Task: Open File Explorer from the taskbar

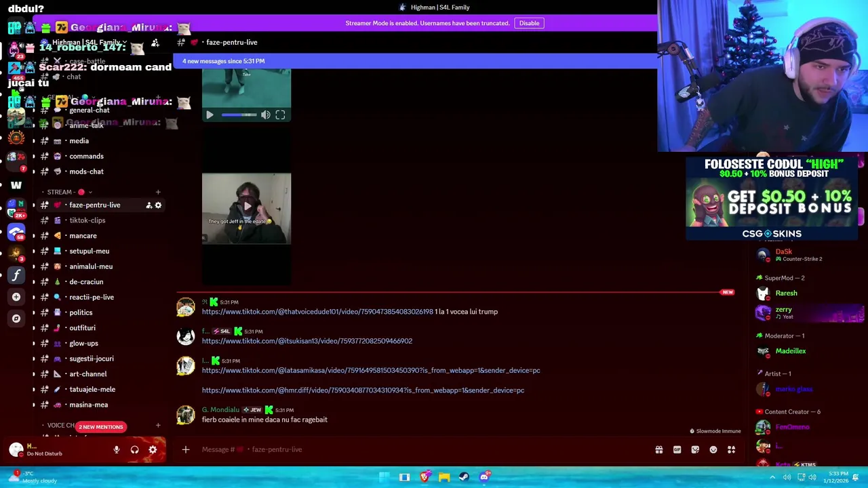Action: (444, 477)
